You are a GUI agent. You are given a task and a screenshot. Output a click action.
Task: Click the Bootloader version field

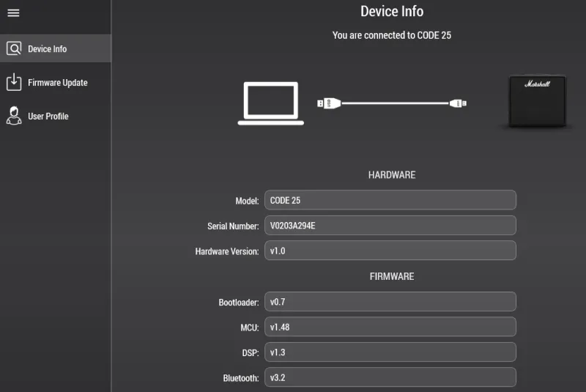[x=390, y=302]
